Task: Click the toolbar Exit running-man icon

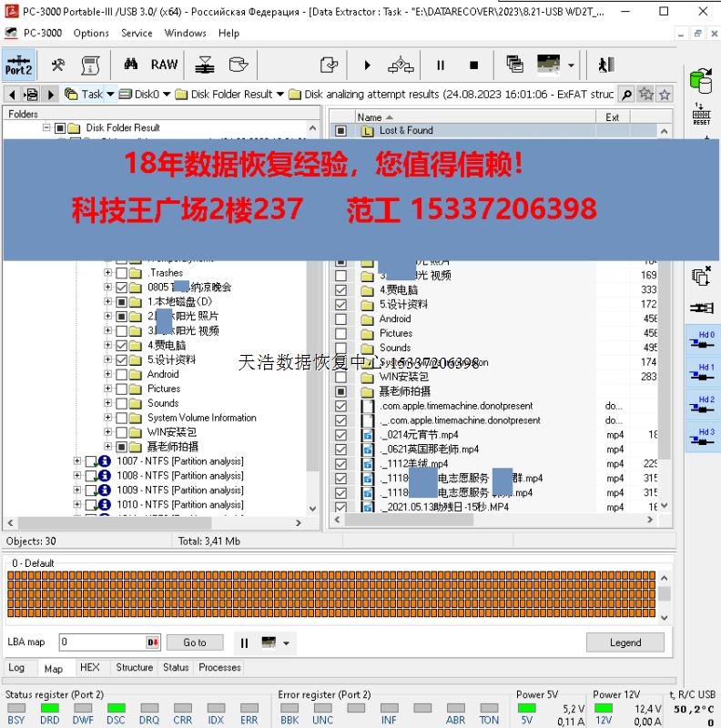Action: (x=605, y=66)
